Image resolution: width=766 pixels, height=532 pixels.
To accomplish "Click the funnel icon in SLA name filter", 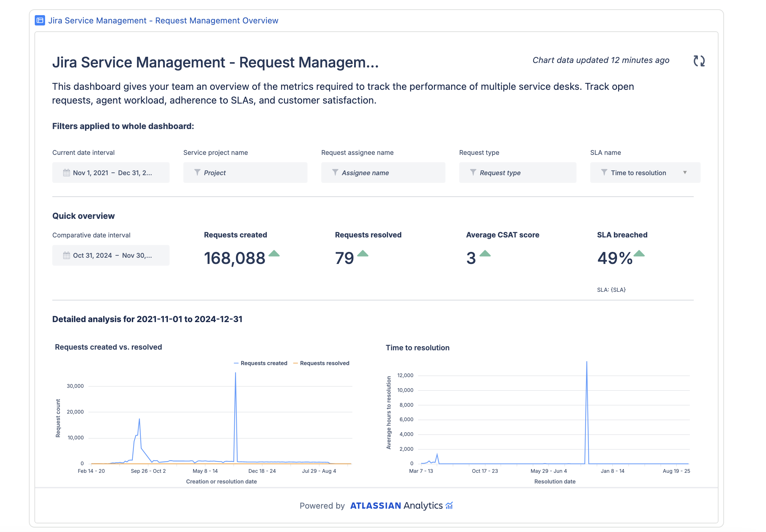I will coord(604,172).
